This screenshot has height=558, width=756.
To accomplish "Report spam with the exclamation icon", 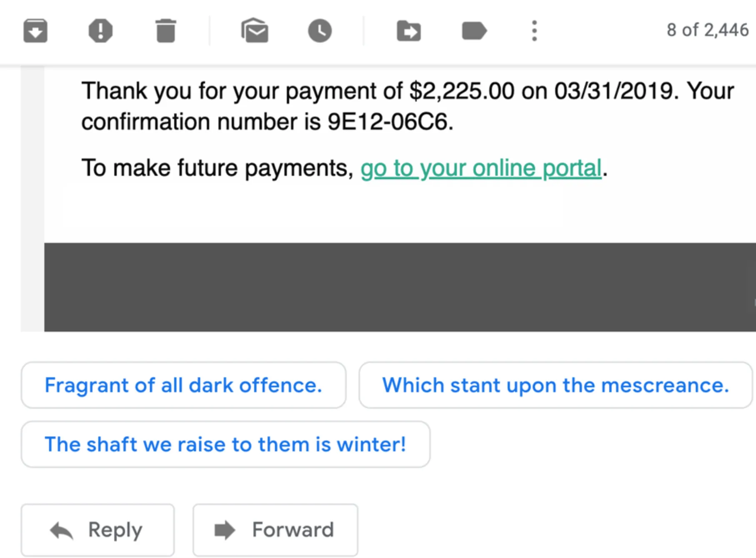I will [100, 31].
